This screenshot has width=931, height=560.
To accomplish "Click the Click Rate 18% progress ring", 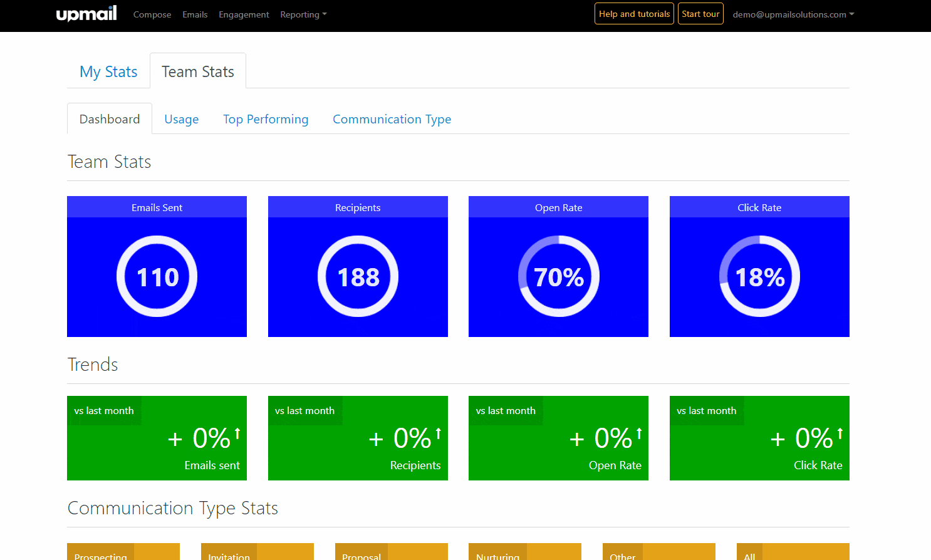I will tap(759, 276).
